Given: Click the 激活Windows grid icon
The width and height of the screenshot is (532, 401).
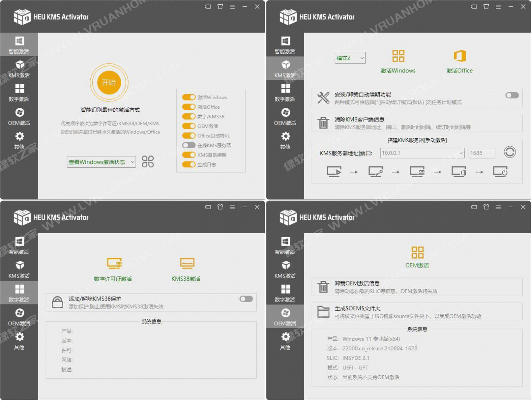Looking at the screenshot, I should coord(398,56).
